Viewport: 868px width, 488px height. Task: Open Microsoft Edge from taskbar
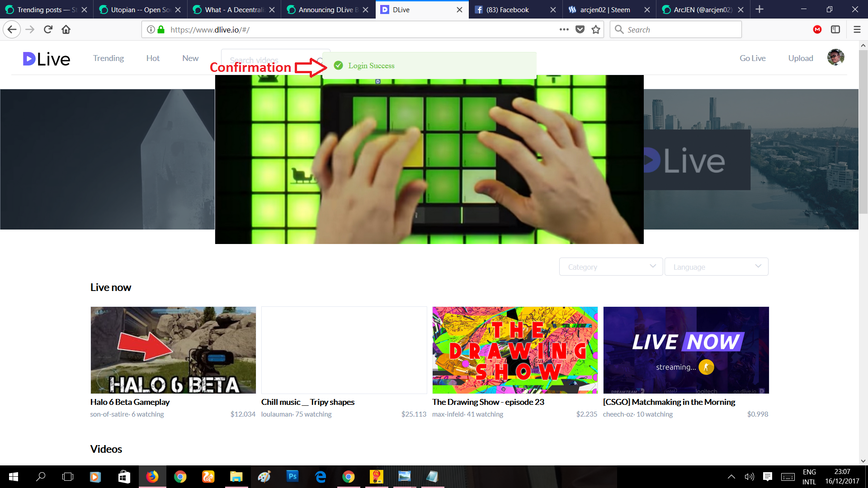tap(321, 477)
